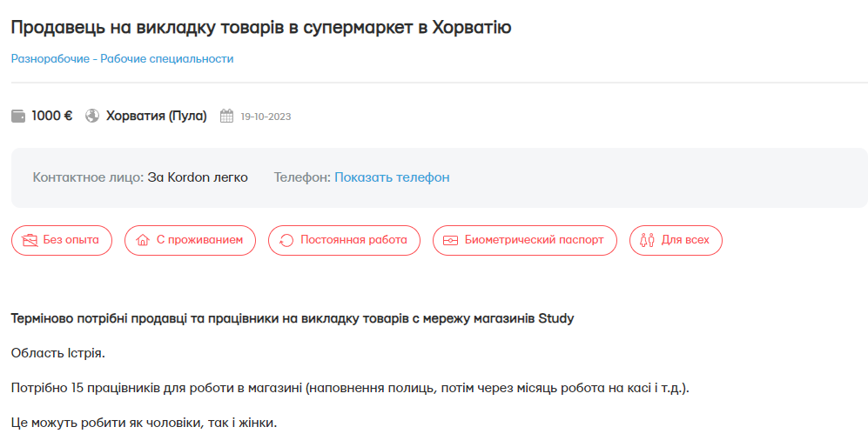
Task: Click the globe location icon
Action: tap(92, 116)
